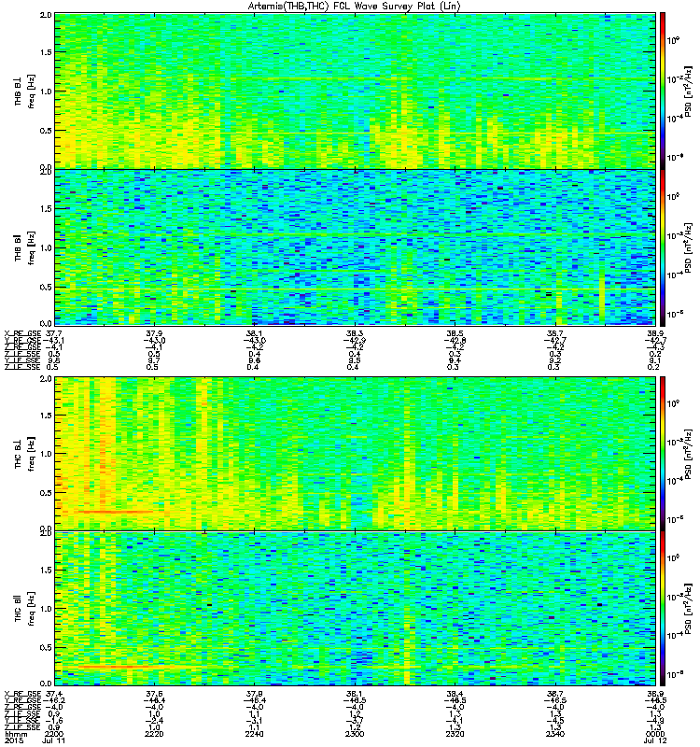The image size is (700, 747).
Task: Select the 'THC B⊥ freq [Hz]' axis label
Action: click(x=24, y=454)
